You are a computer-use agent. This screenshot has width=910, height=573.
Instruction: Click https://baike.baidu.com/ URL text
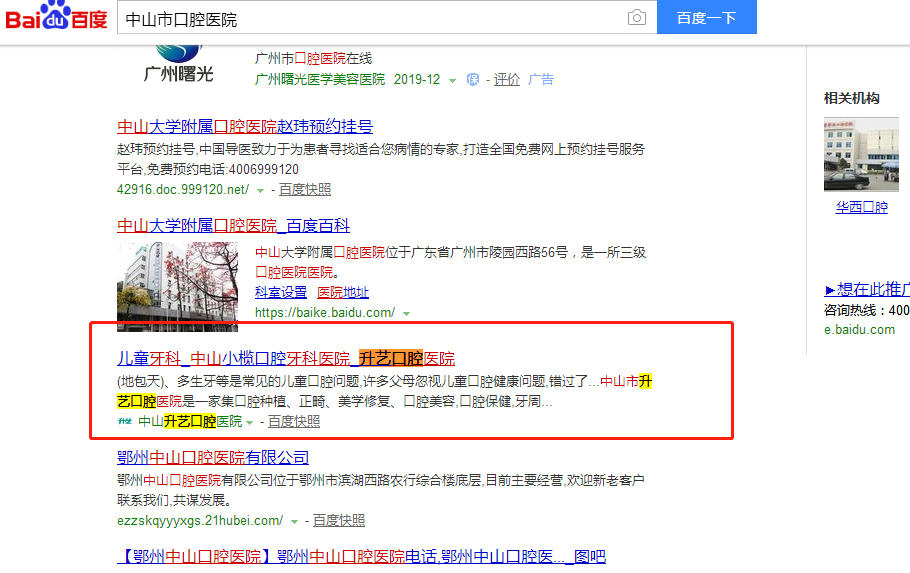pyautogui.click(x=325, y=312)
